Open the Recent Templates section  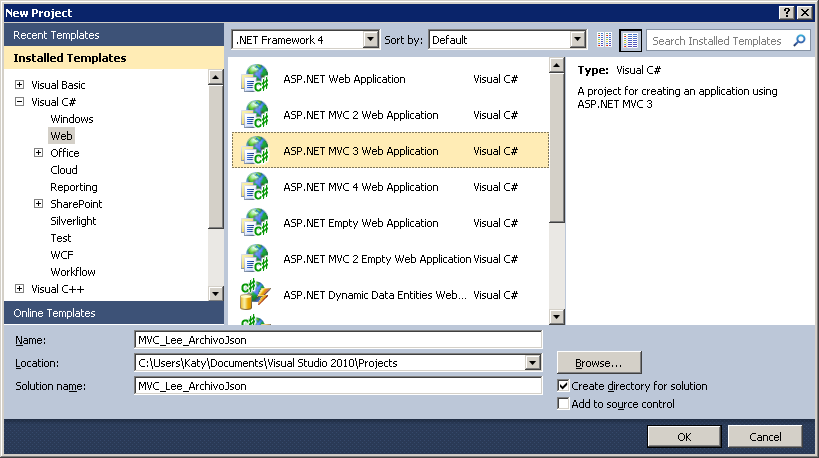[x=114, y=35]
